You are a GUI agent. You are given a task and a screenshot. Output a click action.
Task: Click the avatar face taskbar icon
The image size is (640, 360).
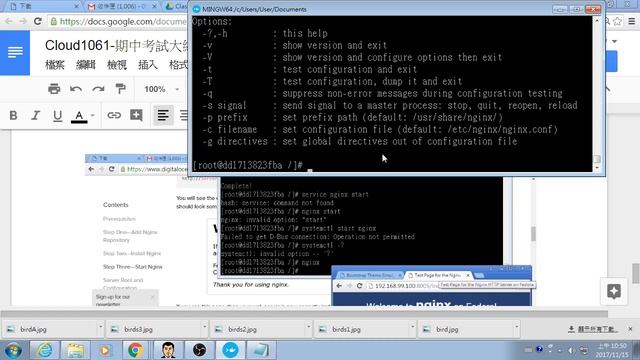(168, 350)
